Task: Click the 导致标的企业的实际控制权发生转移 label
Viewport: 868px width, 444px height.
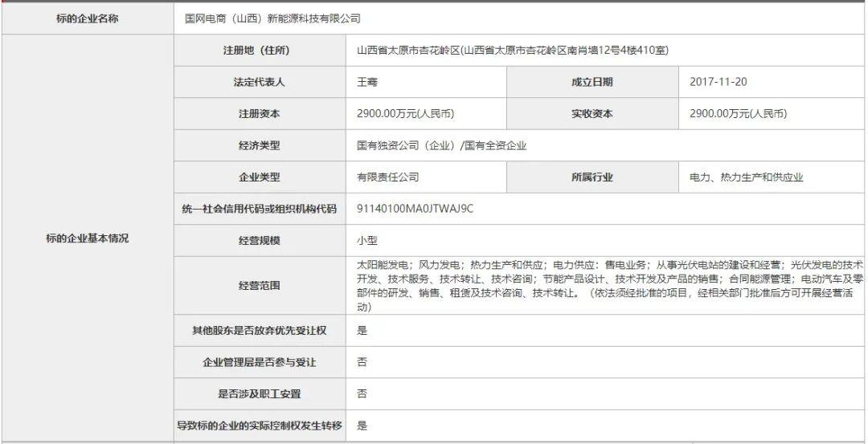Action: coord(260,426)
